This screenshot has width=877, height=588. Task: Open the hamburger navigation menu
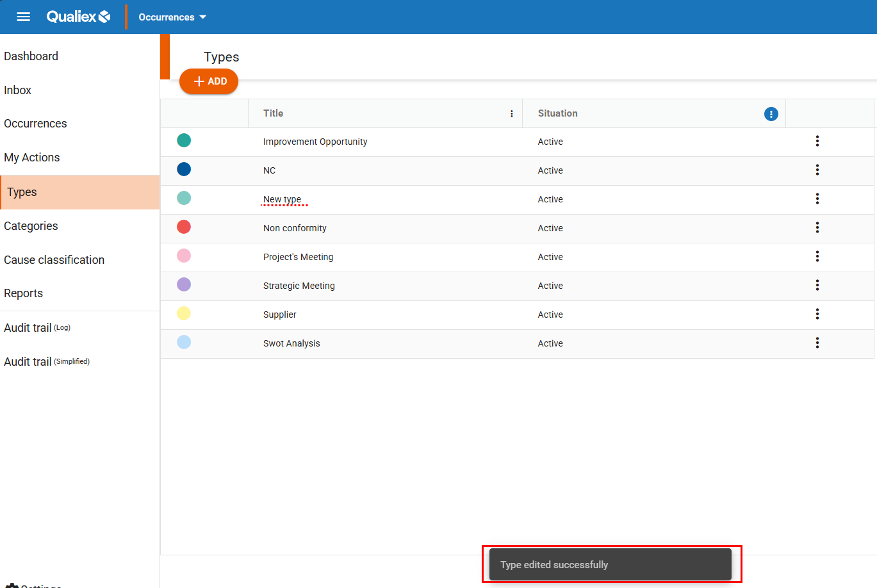[x=24, y=17]
